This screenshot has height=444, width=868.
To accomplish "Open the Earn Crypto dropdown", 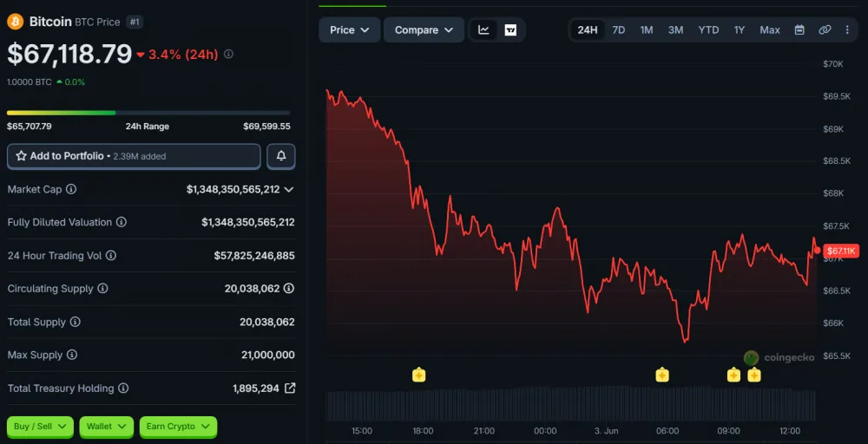I will [x=178, y=427].
